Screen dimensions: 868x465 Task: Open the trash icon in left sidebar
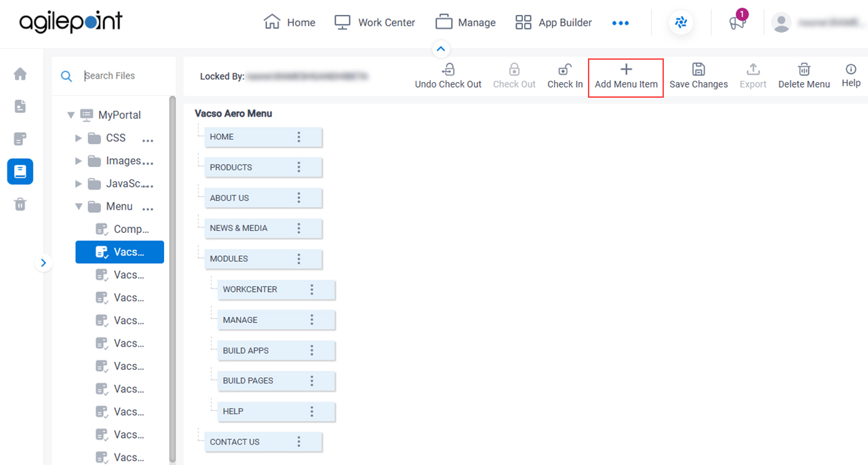click(20, 204)
